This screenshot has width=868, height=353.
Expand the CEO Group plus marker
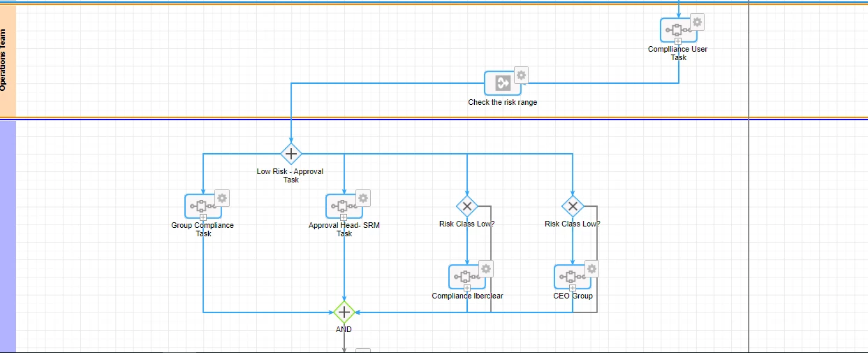[573, 288]
